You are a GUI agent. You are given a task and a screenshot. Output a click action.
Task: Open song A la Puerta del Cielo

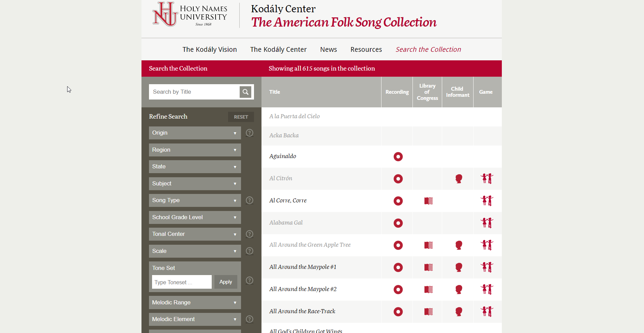tap(295, 116)
